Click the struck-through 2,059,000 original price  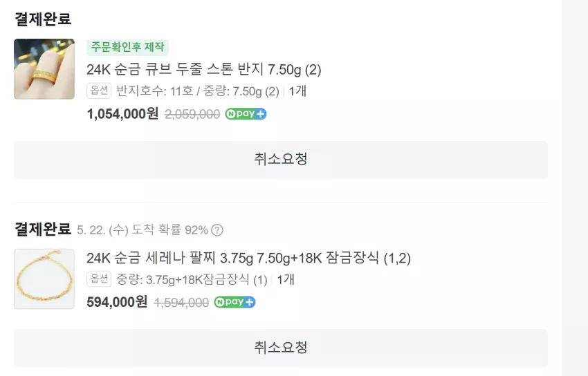[192, 114]
